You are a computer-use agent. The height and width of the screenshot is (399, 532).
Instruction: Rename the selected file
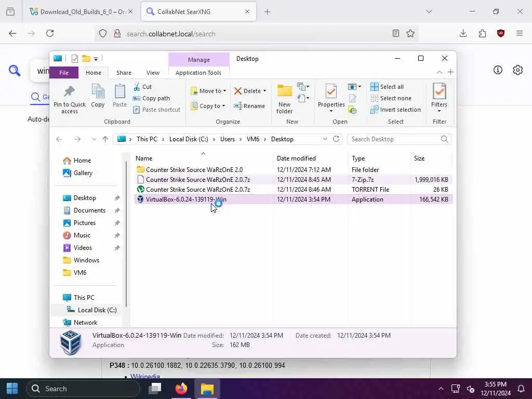(249, 106)
